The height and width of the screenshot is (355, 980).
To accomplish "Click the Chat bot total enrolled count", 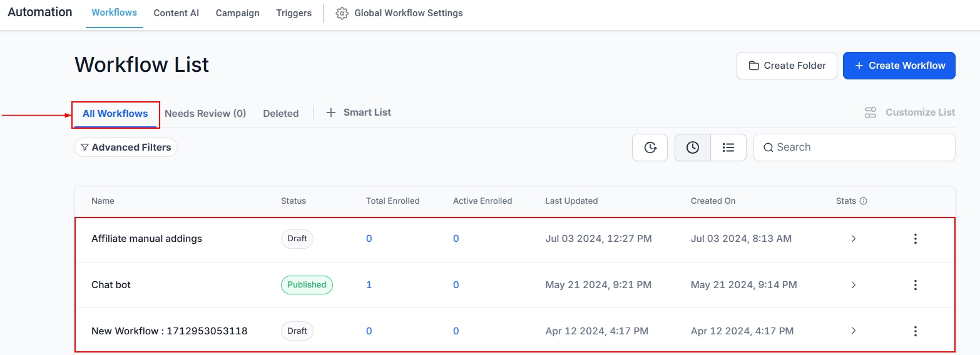I will [x=369, y=285].
